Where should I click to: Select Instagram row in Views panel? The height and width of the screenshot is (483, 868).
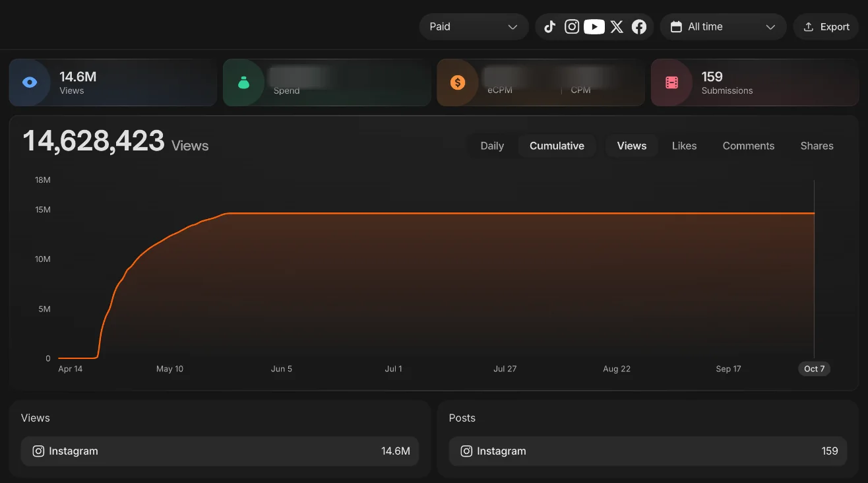220,451
